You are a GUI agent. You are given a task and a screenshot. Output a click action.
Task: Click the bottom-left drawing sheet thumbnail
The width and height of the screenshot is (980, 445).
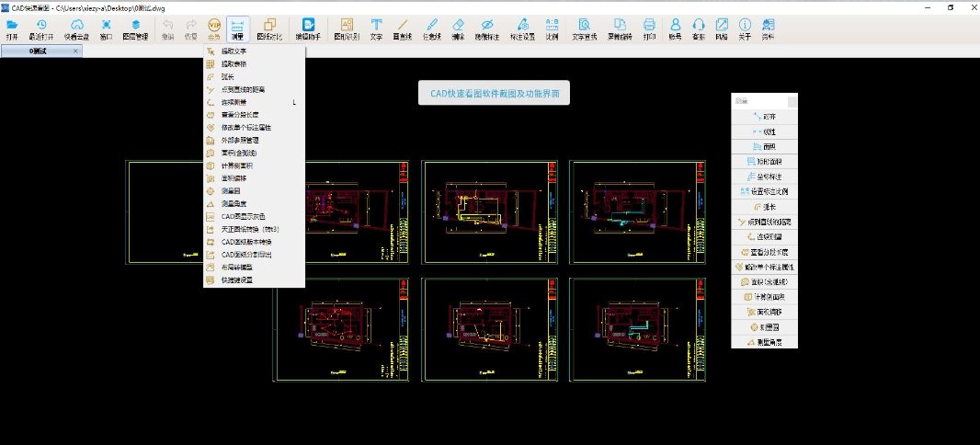pyautogui.click(x=341, y=329)
